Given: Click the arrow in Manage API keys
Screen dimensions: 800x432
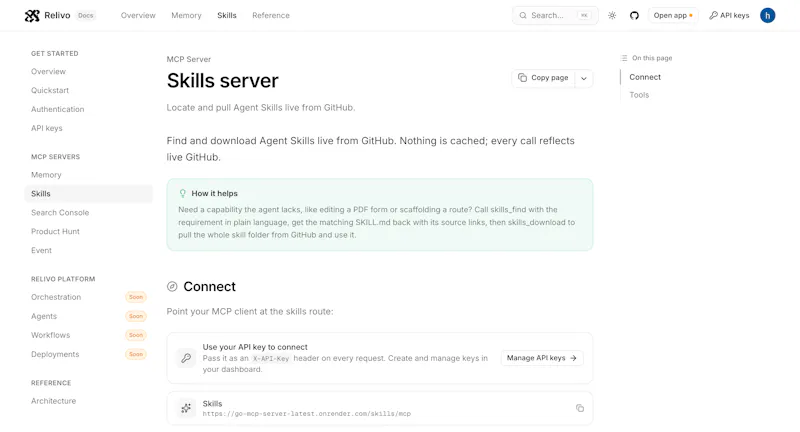Looking at the screenshot, I should (573, 358).
